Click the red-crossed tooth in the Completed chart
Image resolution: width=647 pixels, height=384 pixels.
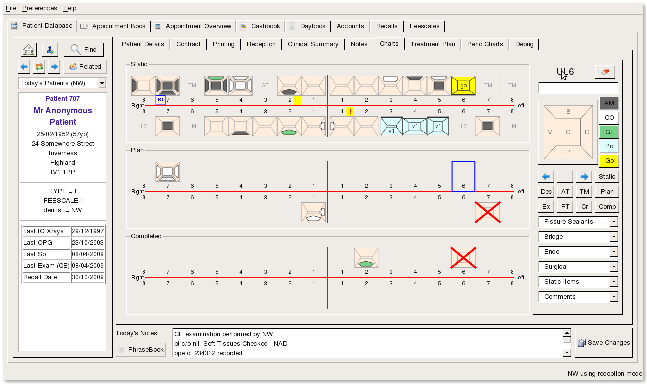tap(463, 258)
